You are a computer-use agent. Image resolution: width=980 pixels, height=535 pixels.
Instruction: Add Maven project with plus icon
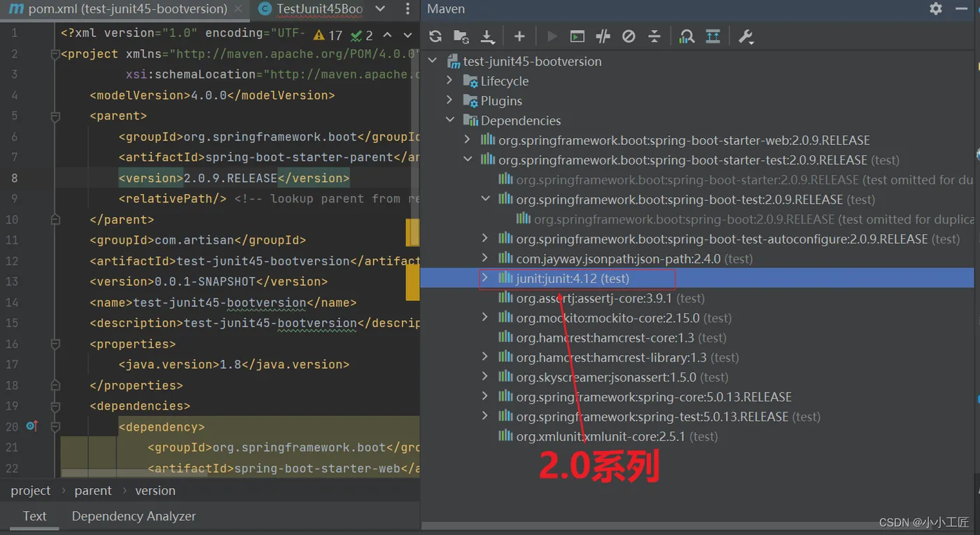(x=519, y=36)
